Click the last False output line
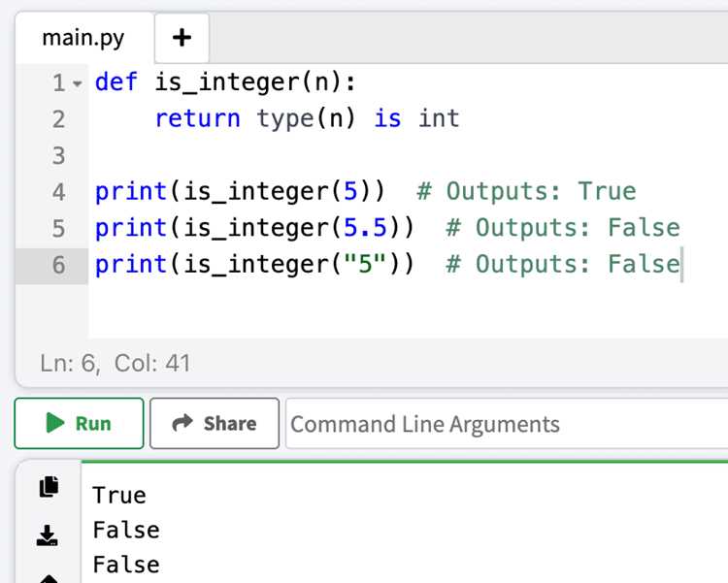Viewport: 728px width, 583px height. [x=126, y=565]
